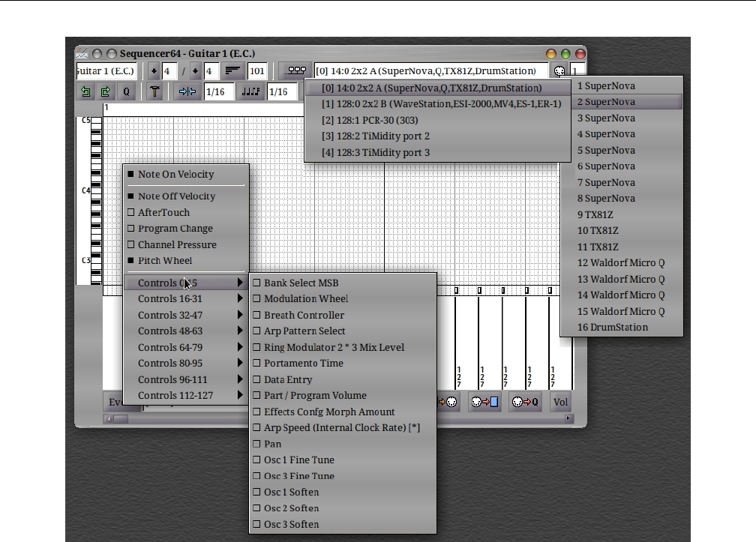Click the Sequencer64 window app icon
756x542 pixels.
coord(82,53)
